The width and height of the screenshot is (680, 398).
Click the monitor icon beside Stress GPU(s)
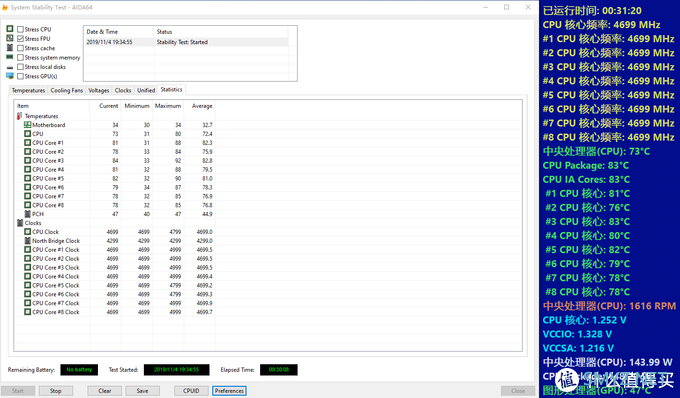pos(10,76)
